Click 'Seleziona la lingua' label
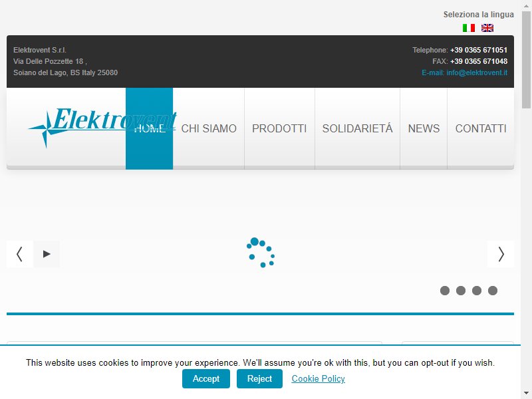532x399 pixels. tap(478, 15)
